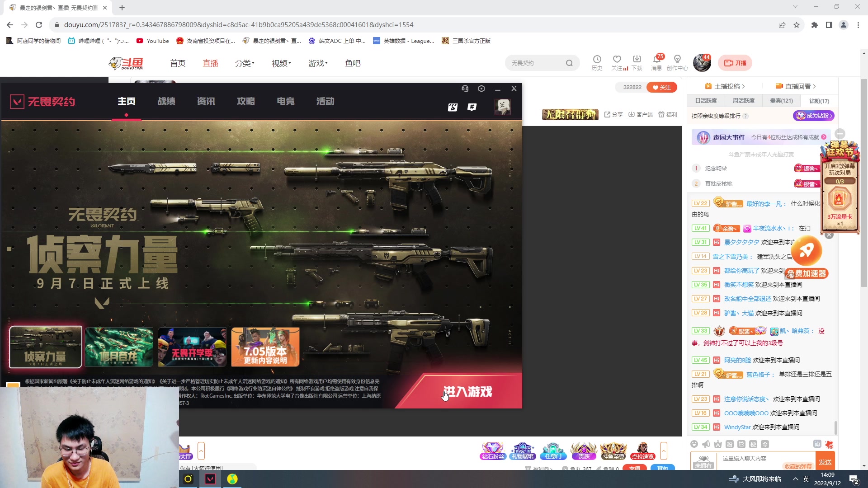Viewport: 868px width, 488px height.
Task: Open the headset customer support icon
Action: pos(465,89)
